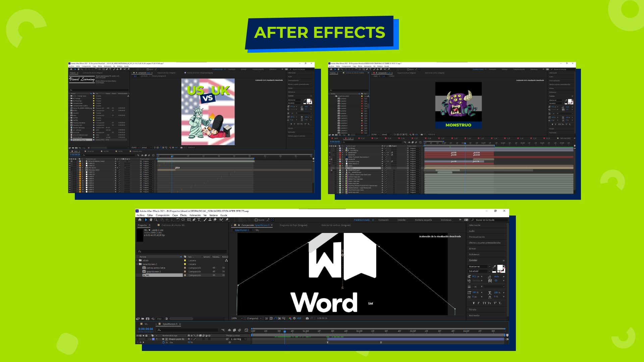Toggle mask and shape path visibility below the viewer
This screenshot has width=644, height=362.
(275, 318)
